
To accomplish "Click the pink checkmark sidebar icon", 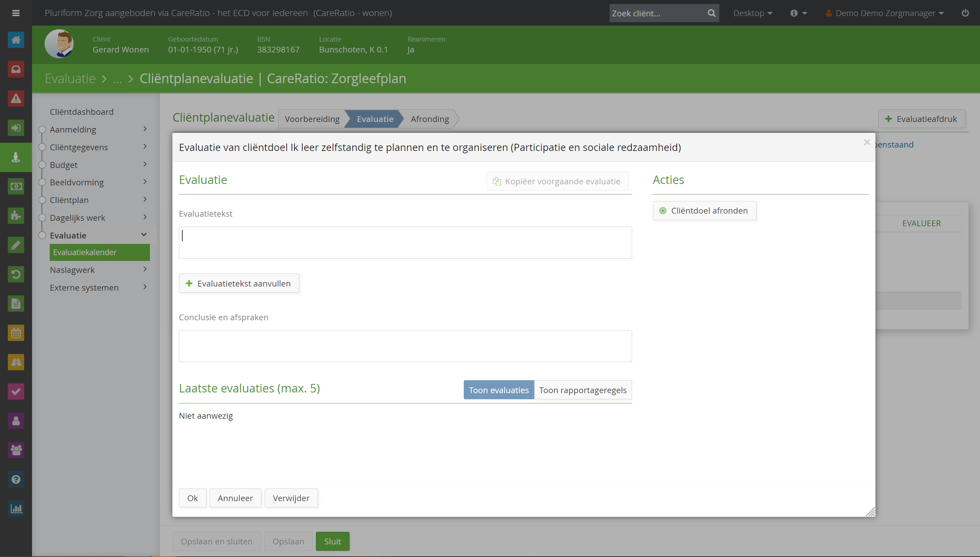I will pos(16,391).
